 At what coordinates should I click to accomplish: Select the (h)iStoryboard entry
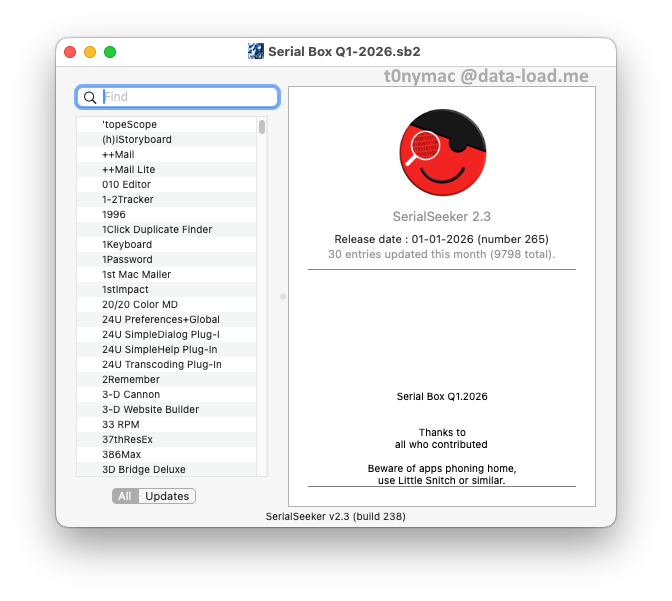[x=167, y=139]
